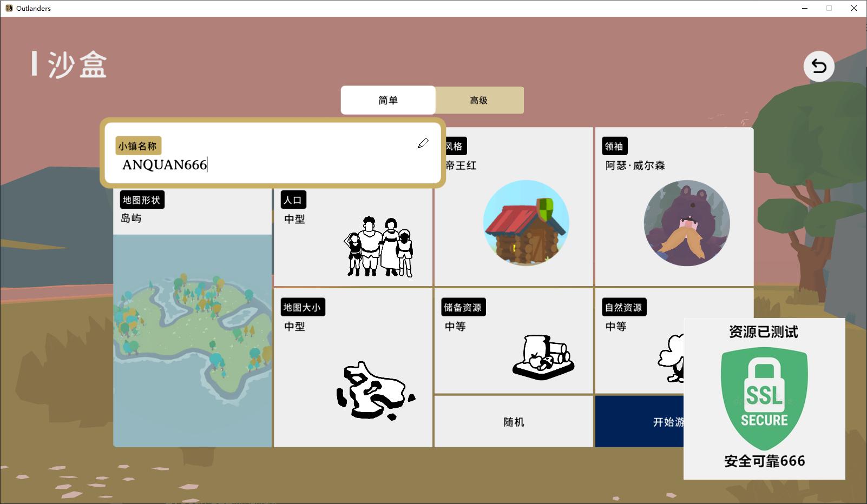This screenshot has height=504, width=867.
Task: Open the 地图形状 island map card
Action: tap(192, 317)
